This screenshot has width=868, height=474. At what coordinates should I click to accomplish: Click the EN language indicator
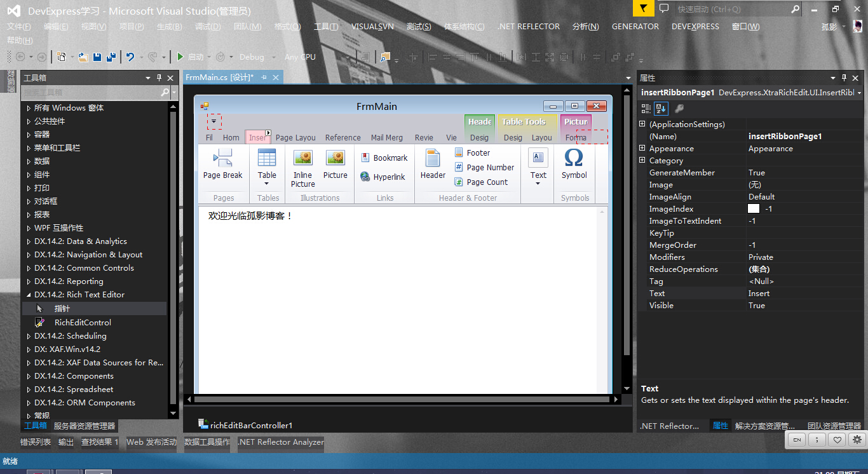(x=797, y=439)
